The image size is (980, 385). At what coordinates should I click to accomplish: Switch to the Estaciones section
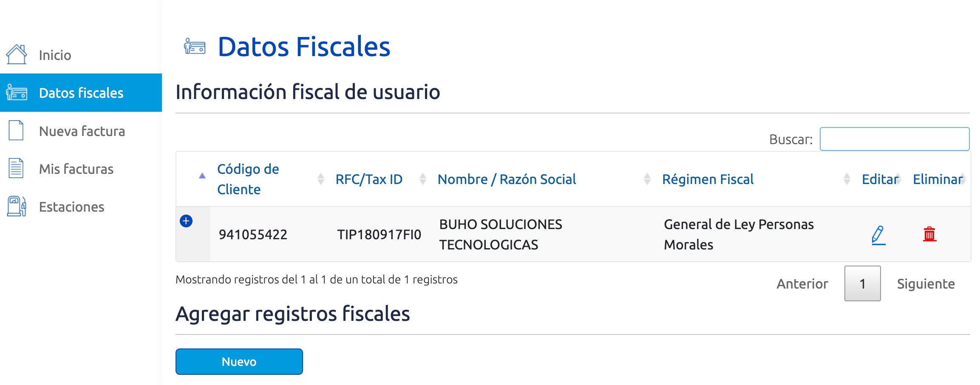tap(71, 207)
